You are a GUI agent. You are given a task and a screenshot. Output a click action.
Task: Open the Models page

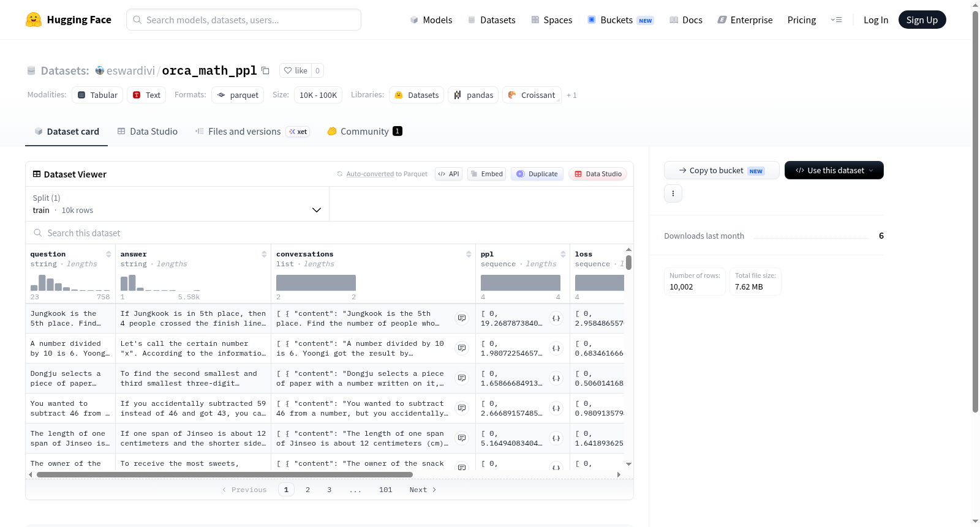pyautogui.click(x=431, y=20)
